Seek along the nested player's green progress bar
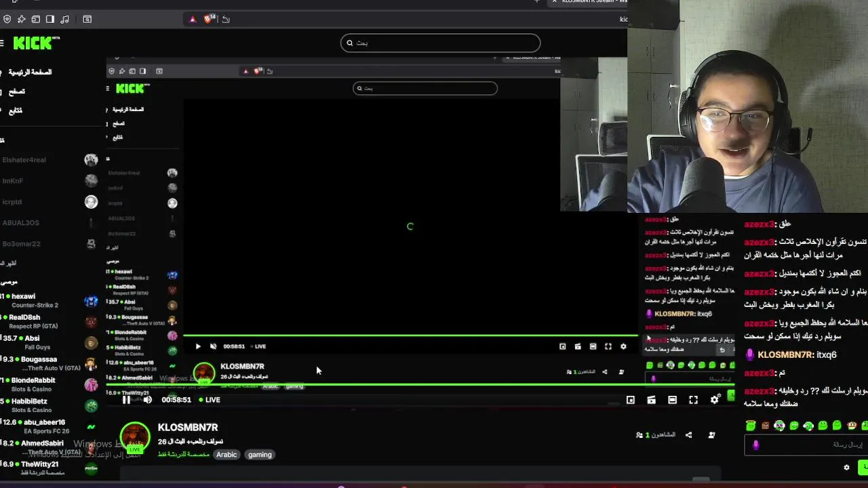Image resolution: width=868 pixels, height=488 pixels. coord(410,335)
